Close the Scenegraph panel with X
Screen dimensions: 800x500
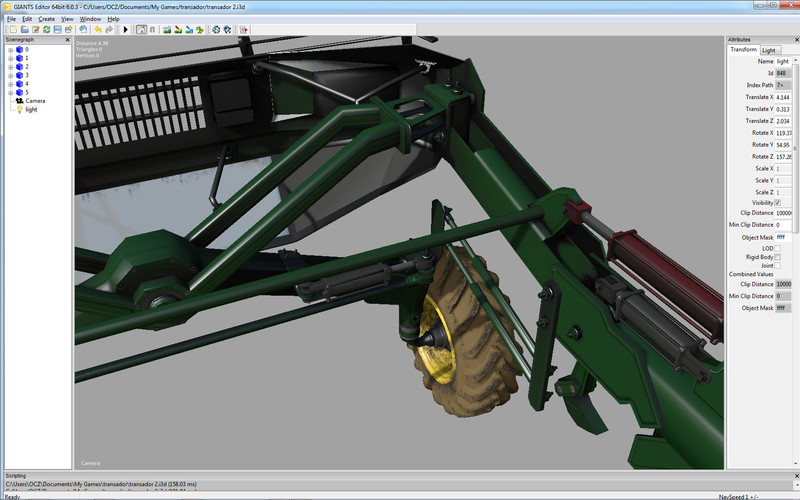click(x=68, y=40)
